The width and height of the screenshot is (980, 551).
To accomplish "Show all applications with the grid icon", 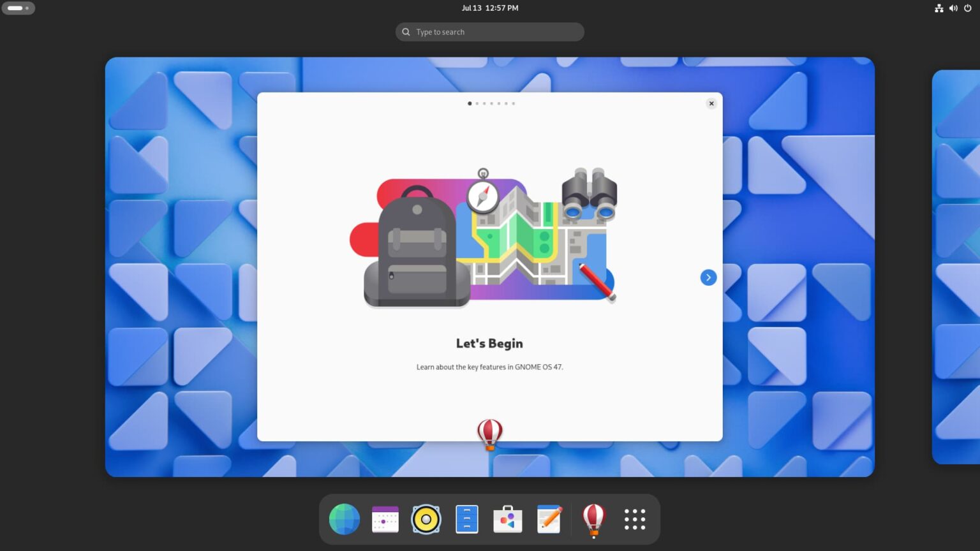I will [634, 519].
